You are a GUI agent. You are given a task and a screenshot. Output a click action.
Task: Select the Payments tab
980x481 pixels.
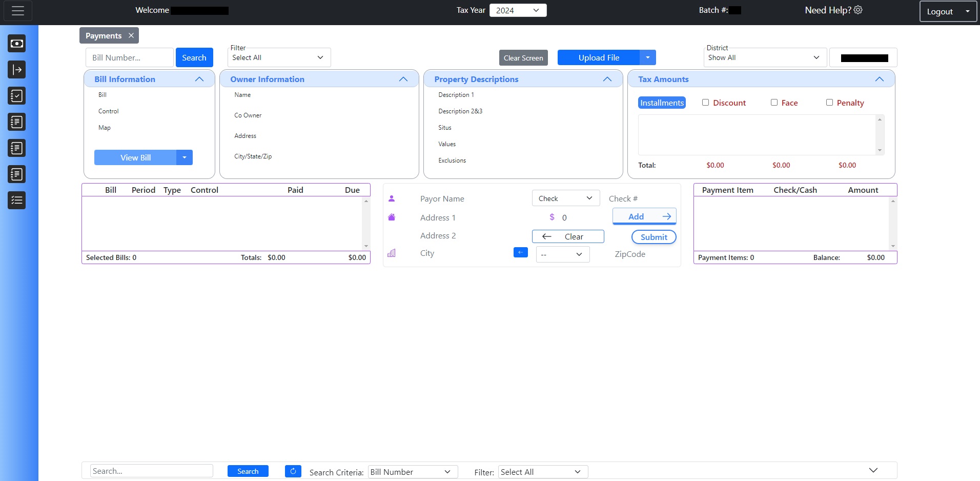pos(104,35)
